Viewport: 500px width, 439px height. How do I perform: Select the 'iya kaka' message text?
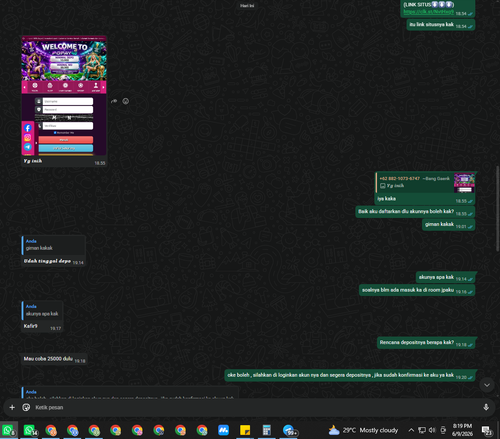(x=386, y=199)
